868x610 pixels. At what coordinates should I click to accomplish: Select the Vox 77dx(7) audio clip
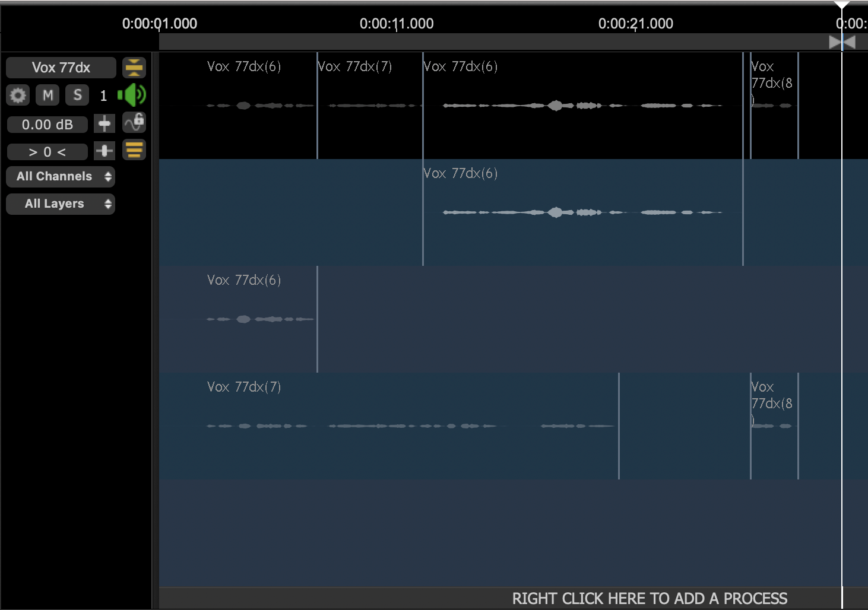(368, 106)
